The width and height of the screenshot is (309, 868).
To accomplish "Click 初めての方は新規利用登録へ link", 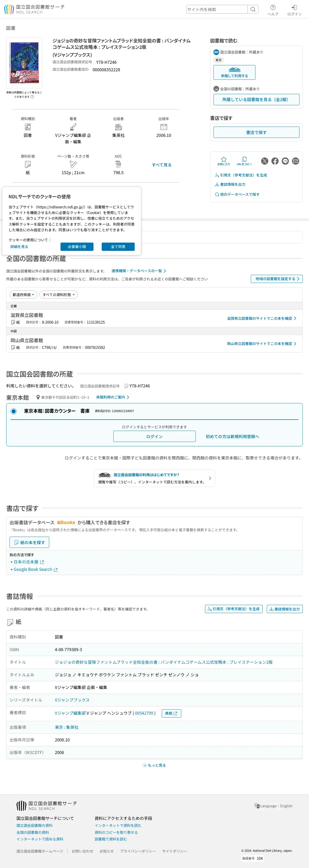I will point(233,436).
